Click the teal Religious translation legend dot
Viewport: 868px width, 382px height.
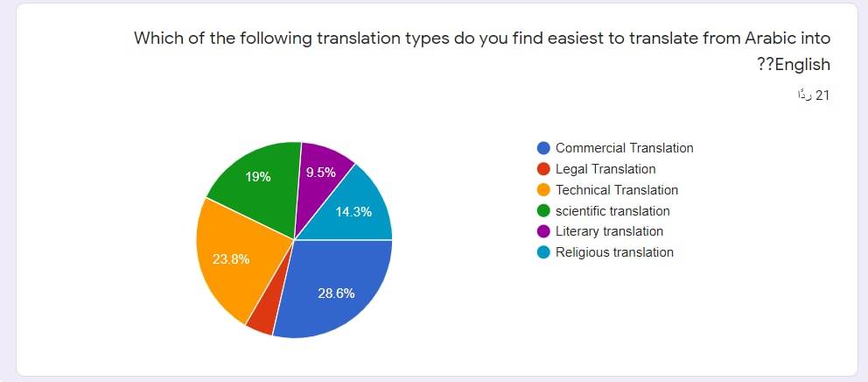pos(543,253)
